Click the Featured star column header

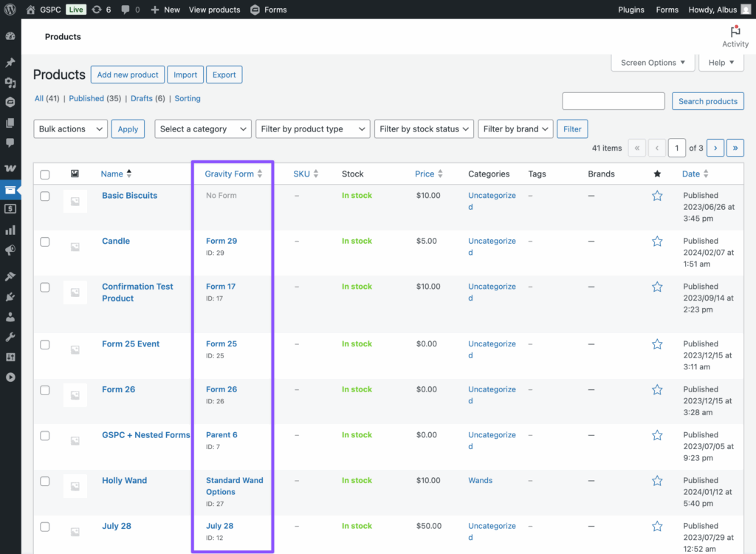[x=657, y=174]
